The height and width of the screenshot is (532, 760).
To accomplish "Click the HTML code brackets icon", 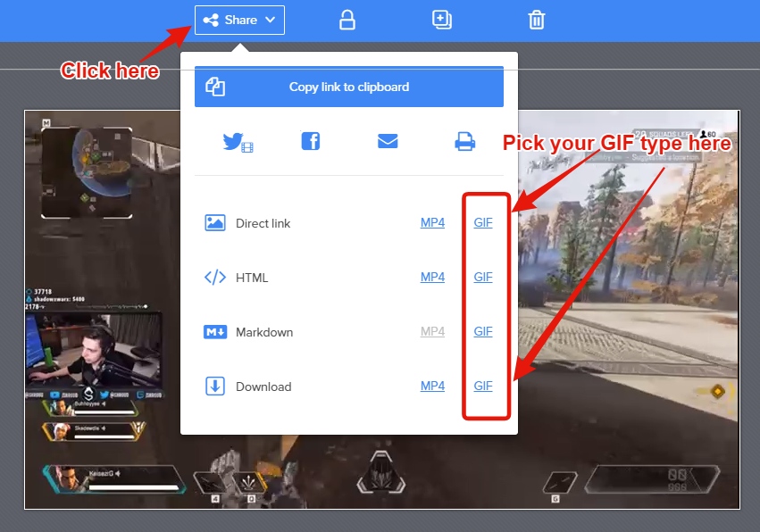I will 215,278.
